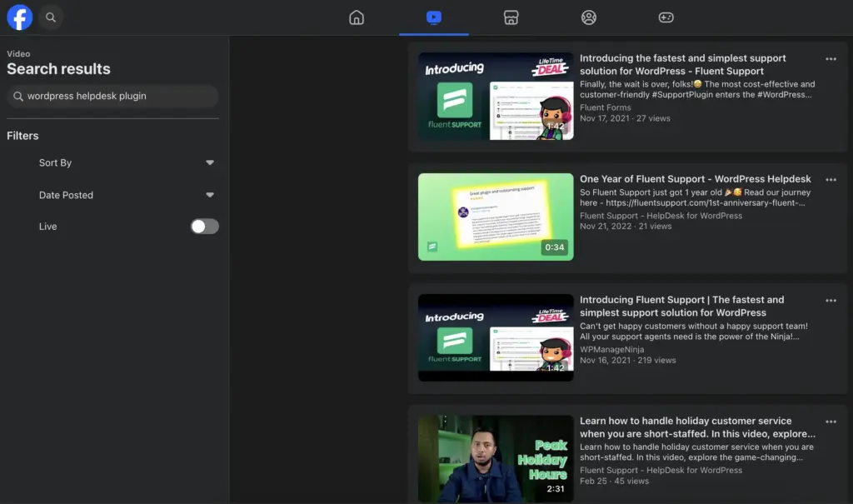Open the Groups tab icon
This screenshot has width=853, height=504.
click(589, 17)
